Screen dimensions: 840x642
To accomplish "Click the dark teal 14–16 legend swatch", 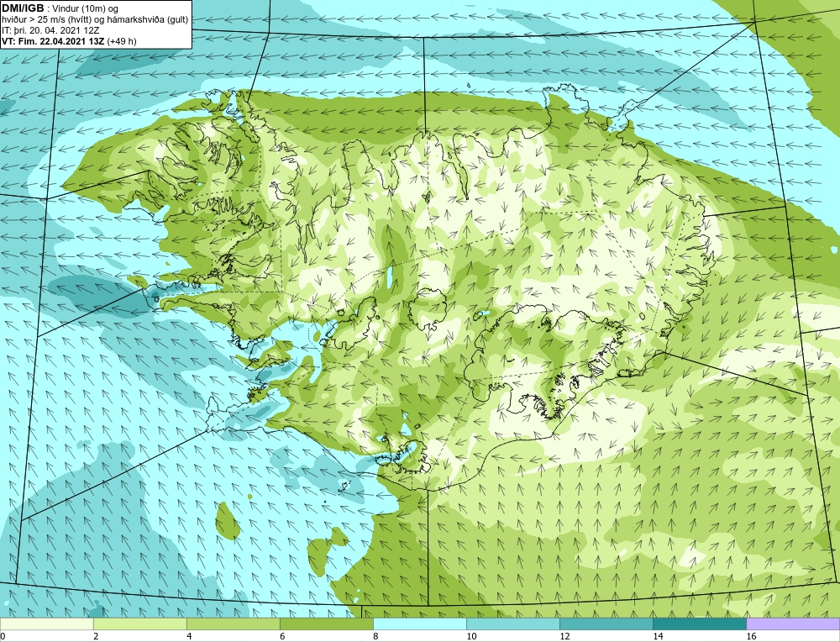I will [699, 624].
